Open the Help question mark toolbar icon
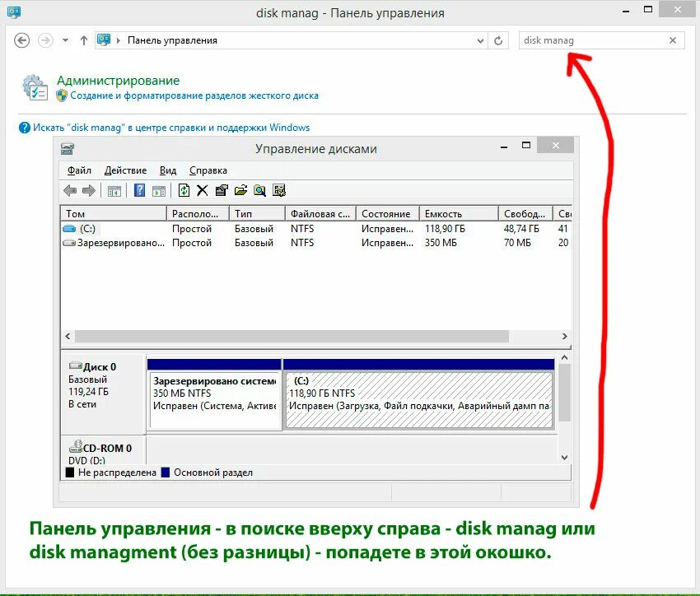 point(140,190)
